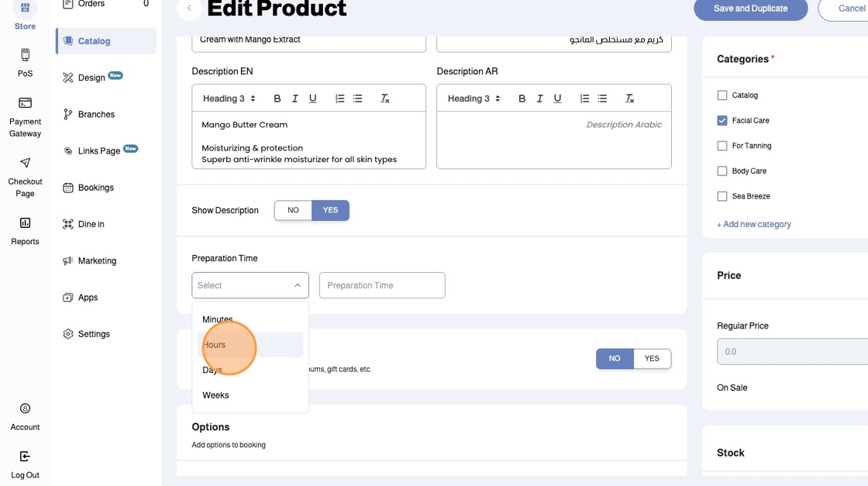Click the Save and Duplicate button
This screenshot has height=486, width=868.
750,9
